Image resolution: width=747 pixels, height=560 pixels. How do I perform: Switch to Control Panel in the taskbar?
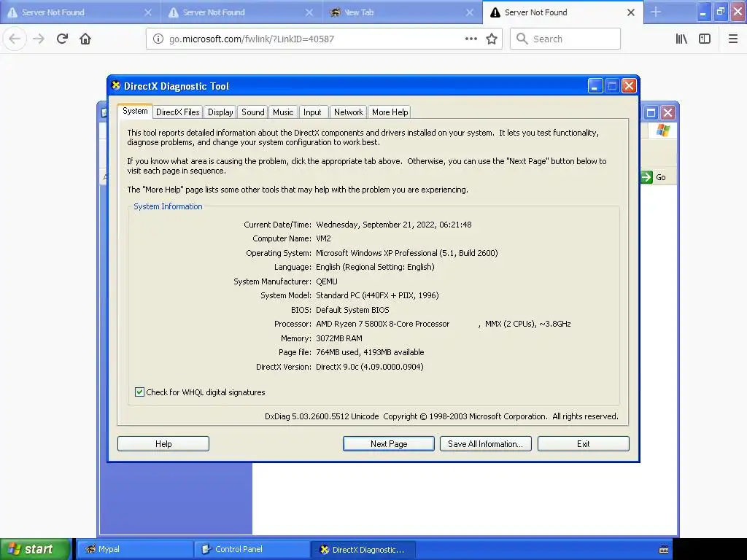point(252,549)
